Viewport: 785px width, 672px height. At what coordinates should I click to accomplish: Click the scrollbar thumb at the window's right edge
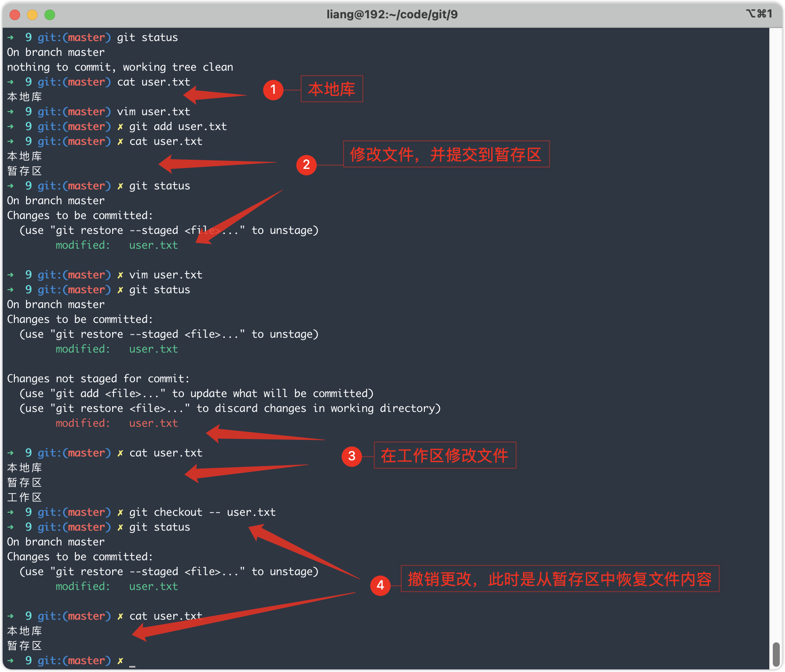pos(776,654)
